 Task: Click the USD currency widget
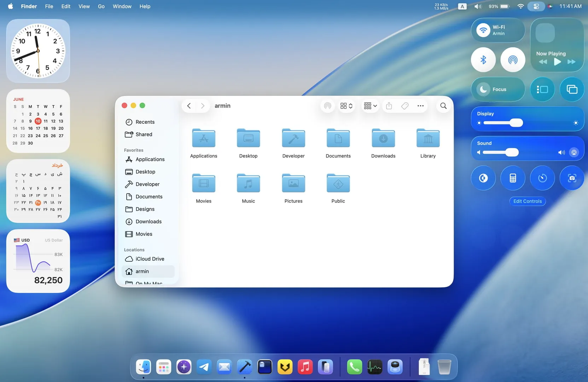(x=38, y=261)
